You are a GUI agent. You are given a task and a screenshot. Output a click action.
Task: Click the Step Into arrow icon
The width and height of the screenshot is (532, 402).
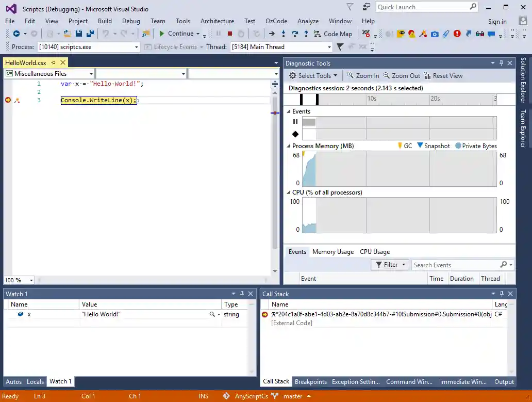pyautogui.click(x=284, y=34)
